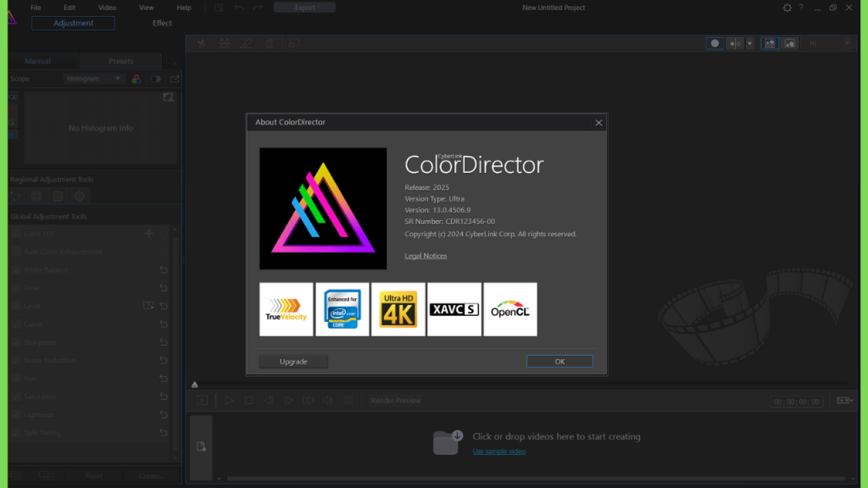Expand the Lightness section

38,414
